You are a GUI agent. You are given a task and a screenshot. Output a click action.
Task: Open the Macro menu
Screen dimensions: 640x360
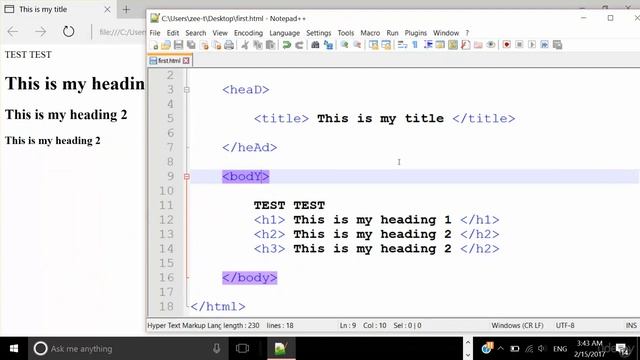(370, 33)
